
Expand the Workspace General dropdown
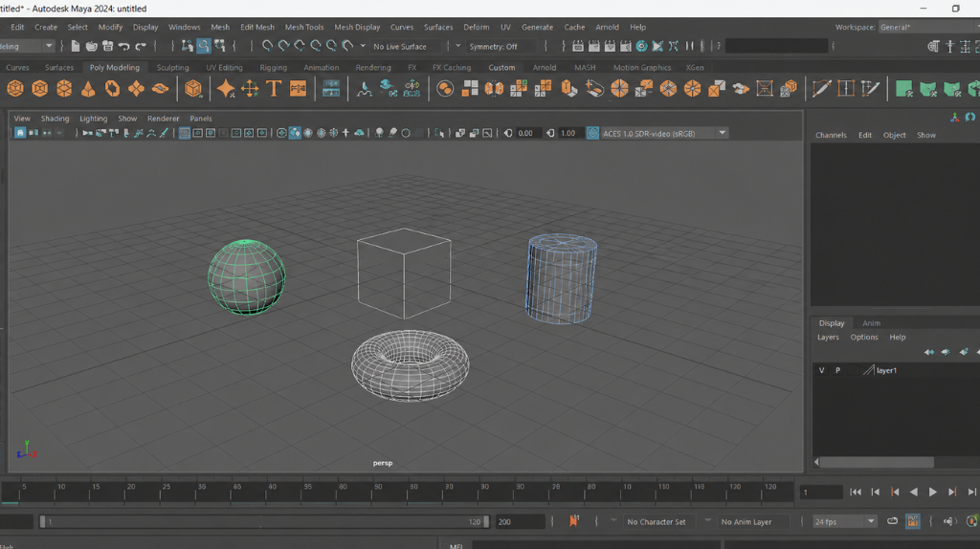(x=927, y=27)
